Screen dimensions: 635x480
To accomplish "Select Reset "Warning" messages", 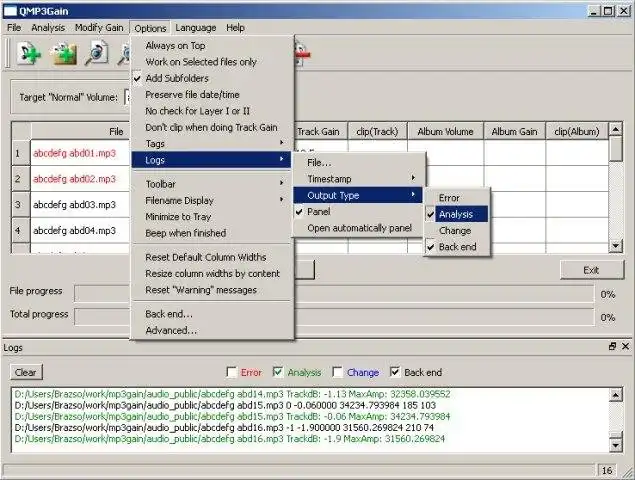I will point(211,290).
